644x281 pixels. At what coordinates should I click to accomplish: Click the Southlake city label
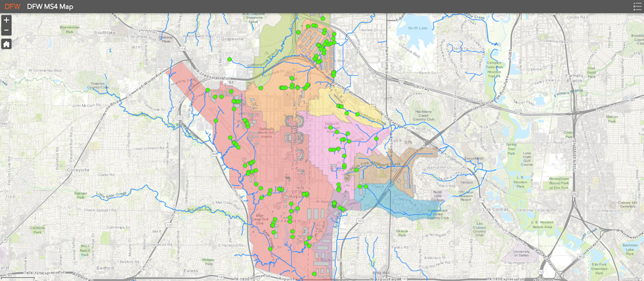105,32
